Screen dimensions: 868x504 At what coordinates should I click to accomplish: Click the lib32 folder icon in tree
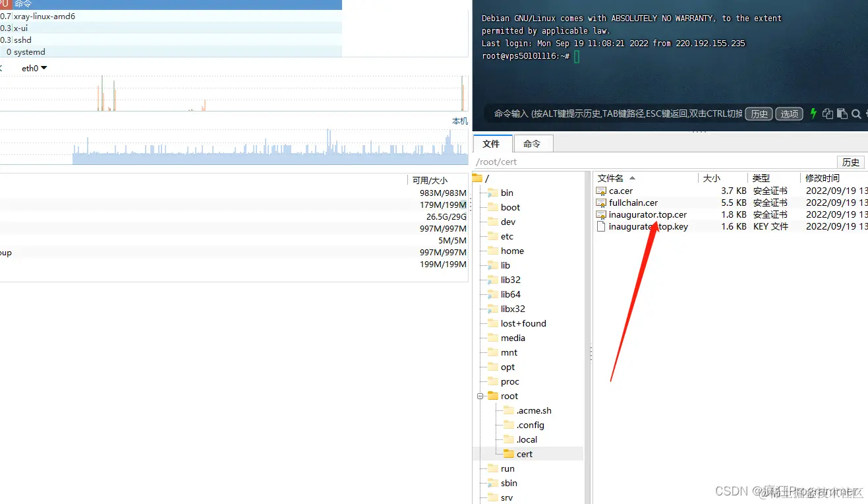[492, 280]
